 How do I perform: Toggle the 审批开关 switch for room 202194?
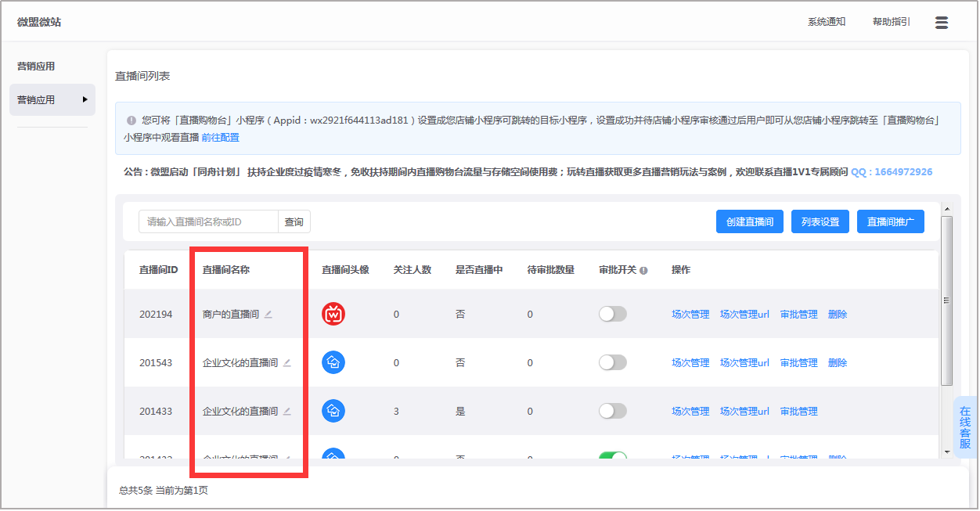click(x=612, y=314)
